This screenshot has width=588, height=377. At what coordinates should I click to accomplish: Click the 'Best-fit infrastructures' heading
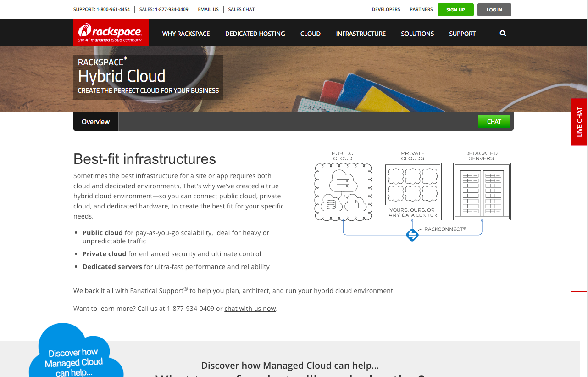click(x=144, y=159)
